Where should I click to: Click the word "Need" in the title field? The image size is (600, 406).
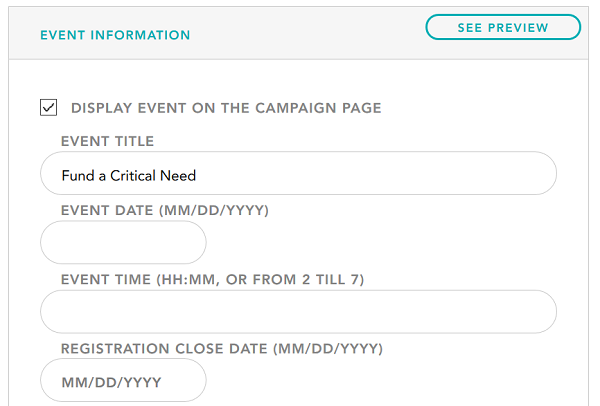[x=178, y=176]
